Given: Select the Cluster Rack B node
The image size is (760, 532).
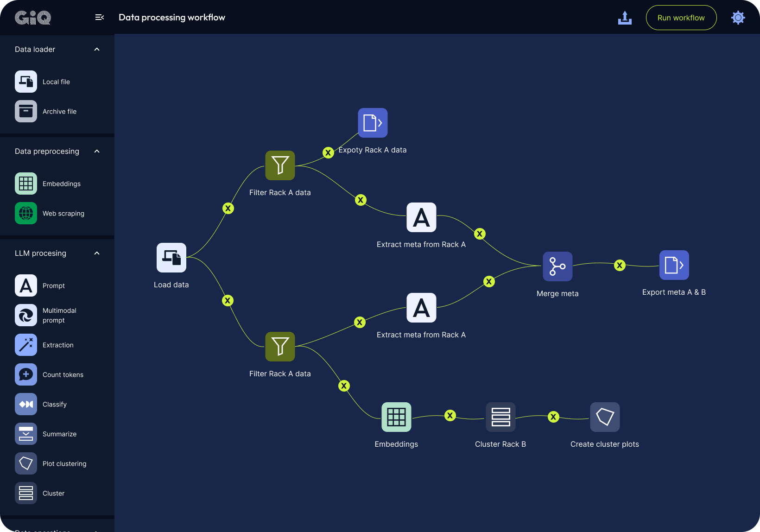Looking at the screenshot, I should coord(500,417).
